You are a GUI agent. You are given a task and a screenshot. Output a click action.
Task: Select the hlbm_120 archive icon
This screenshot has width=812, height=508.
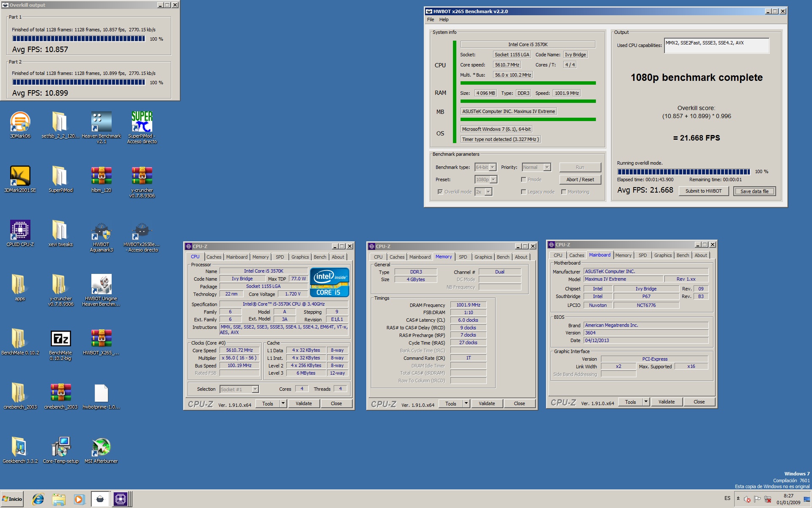point(101,176)
